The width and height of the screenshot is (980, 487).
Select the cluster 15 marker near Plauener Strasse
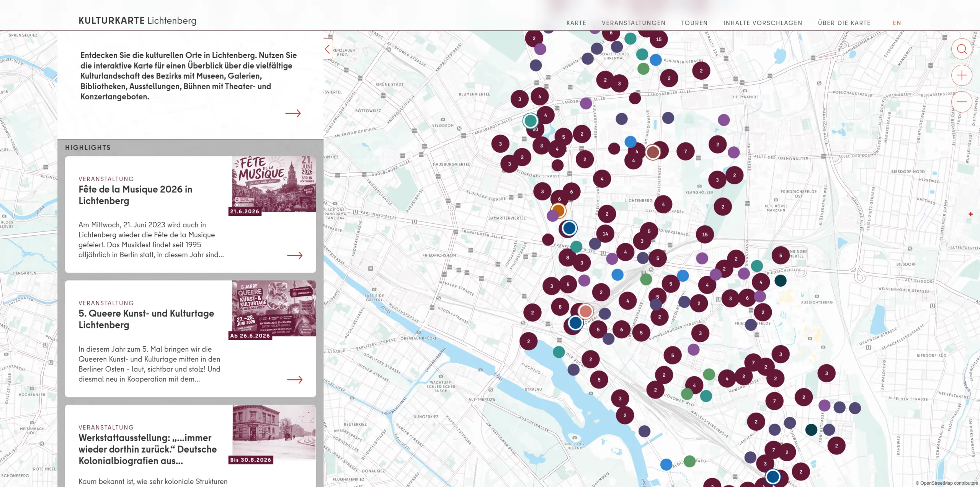[658, 39]
